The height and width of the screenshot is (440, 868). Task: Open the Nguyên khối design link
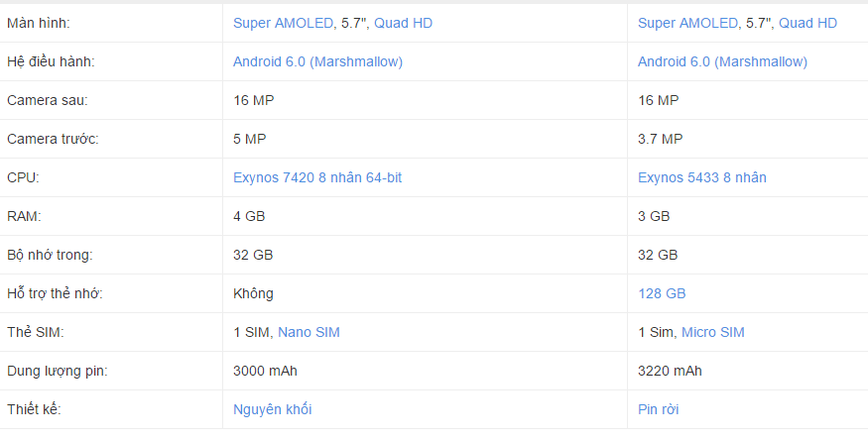(x=273, y=409)
